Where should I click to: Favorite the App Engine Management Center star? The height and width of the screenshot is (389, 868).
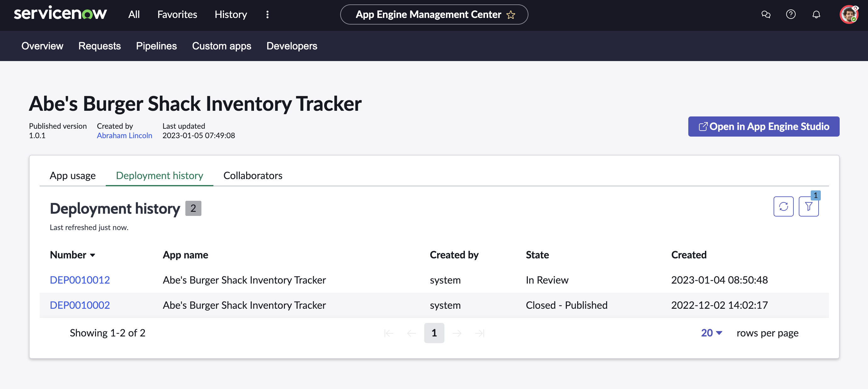(x=511, y=14)
